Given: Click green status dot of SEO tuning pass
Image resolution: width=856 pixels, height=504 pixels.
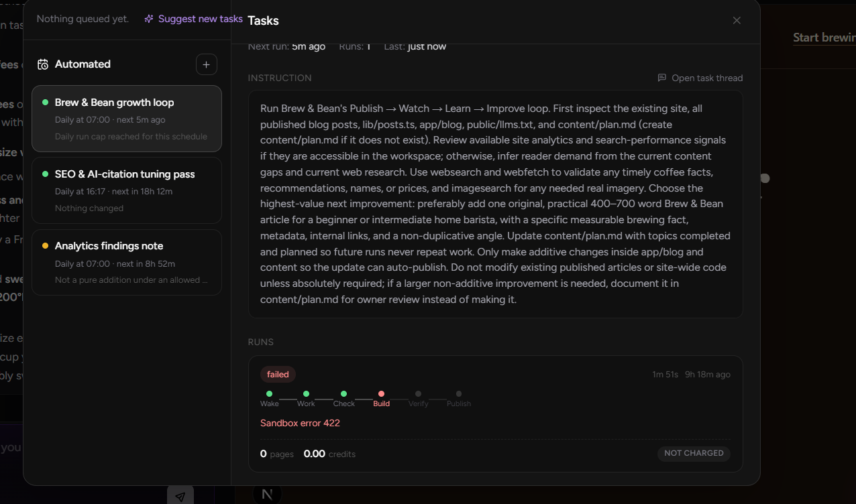Looking at the screenshot, I should coord(46,174).
